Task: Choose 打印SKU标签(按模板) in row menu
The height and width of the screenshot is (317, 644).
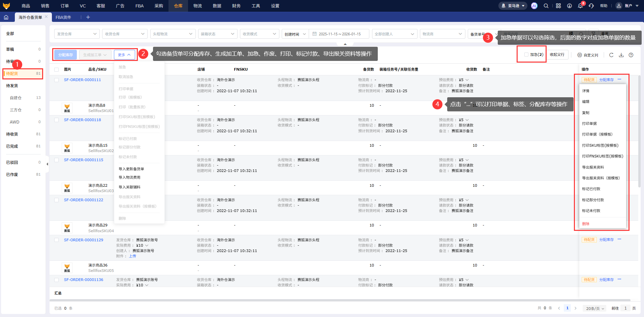Action: click(x=600, y=145)
